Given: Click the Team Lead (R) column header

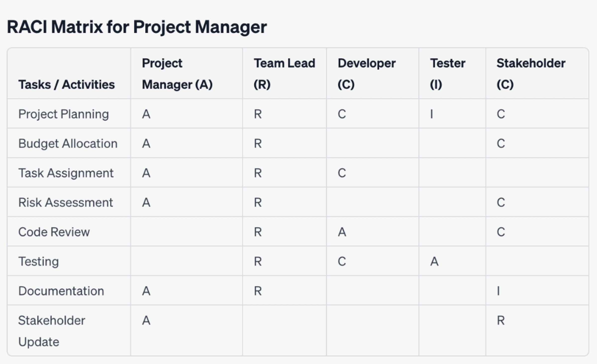Looking at the screenshot, I should 284,74.
